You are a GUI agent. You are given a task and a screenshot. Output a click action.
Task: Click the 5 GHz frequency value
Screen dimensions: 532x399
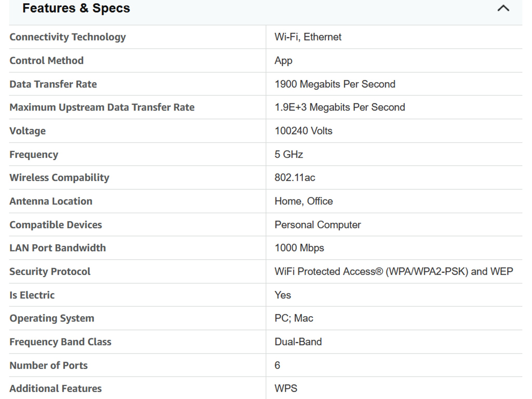(288, 154)
